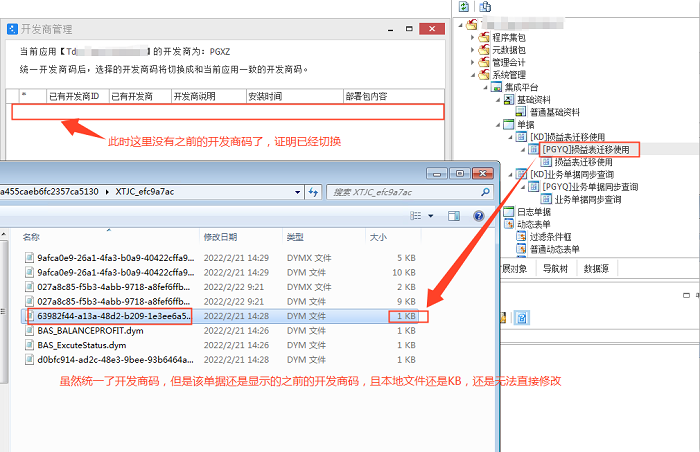Switch to the 导航树 tab
The height and width of the screenshot is (452, 700).
click(x=555, y=268)
